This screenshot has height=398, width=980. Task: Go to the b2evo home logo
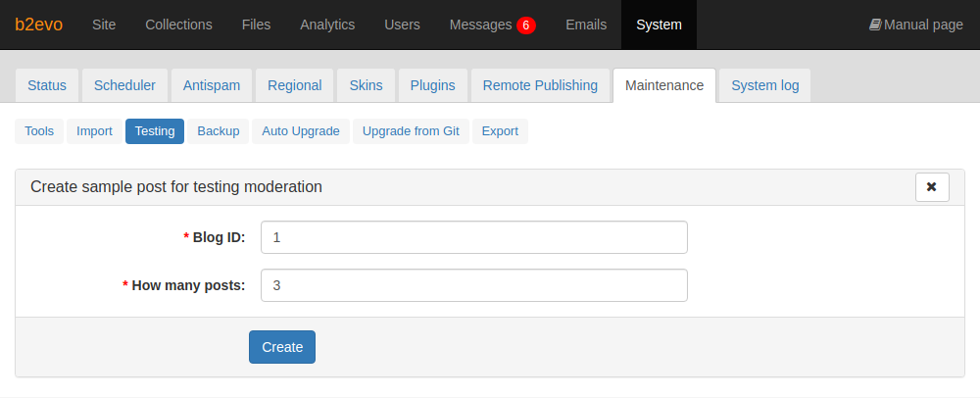[x=39, y=25]
